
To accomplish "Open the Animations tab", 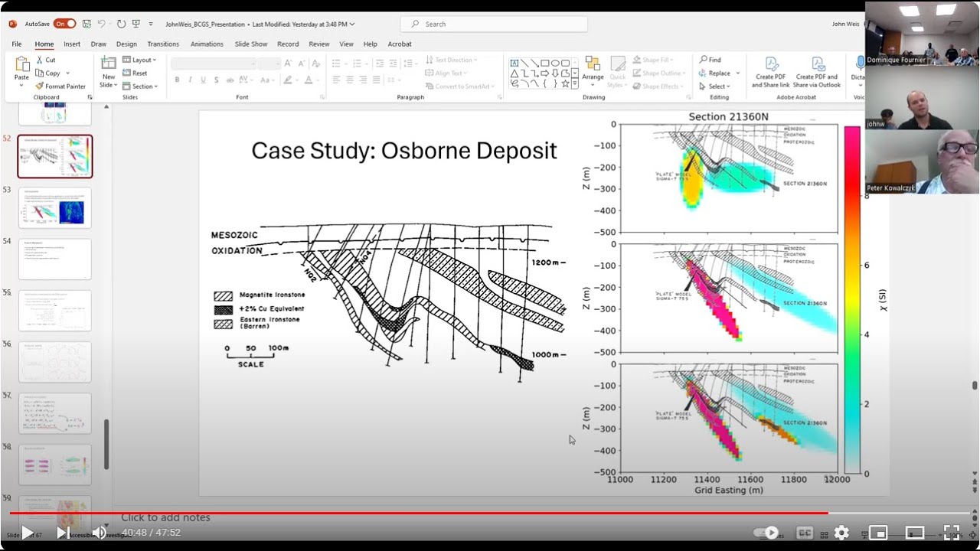I will pyautogui.click(x=207, y=44).
